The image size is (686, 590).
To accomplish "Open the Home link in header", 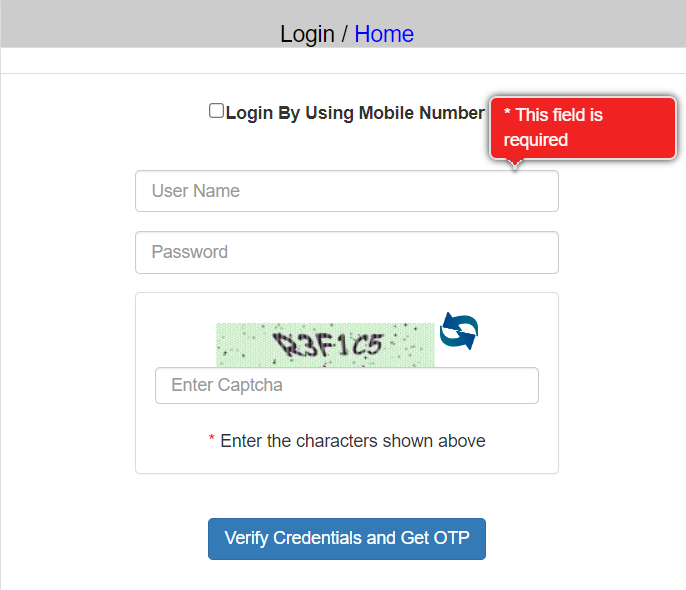I will tap(384, 34).
